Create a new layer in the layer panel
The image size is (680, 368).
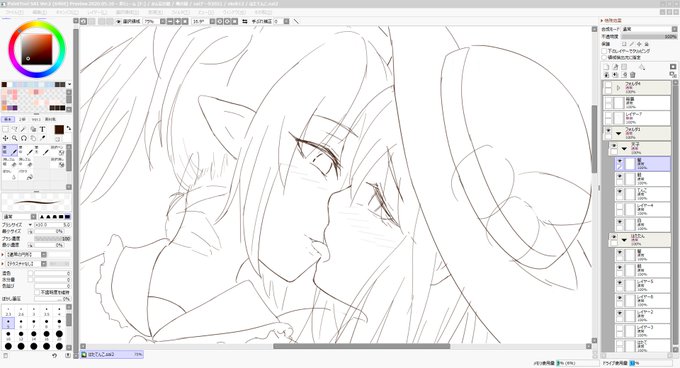pos(606,67)
